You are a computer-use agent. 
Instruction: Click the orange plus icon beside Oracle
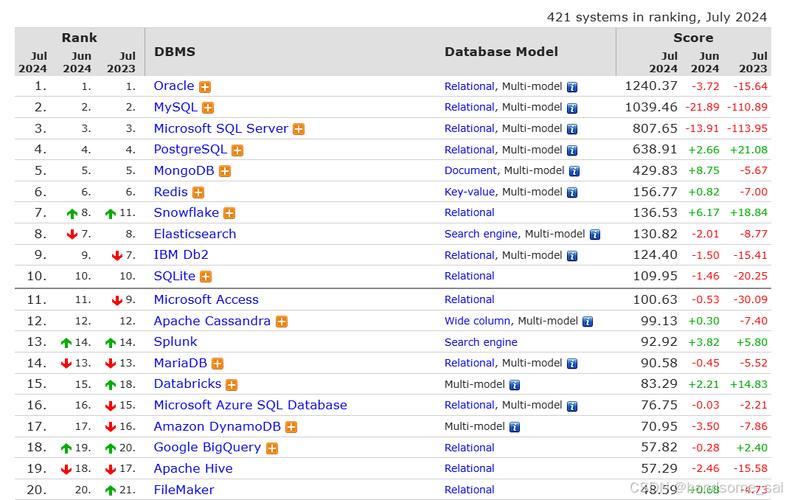[205, 87]
